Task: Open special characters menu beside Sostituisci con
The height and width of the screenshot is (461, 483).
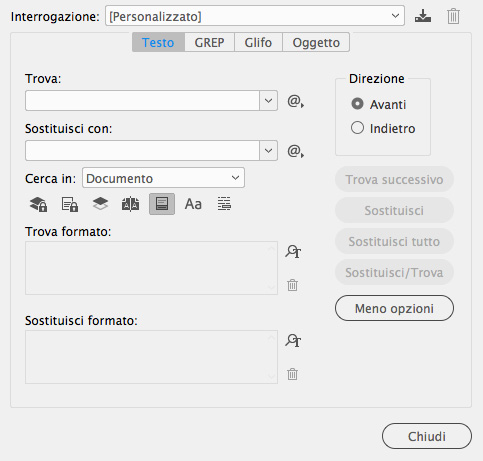Action: (295, 151)
